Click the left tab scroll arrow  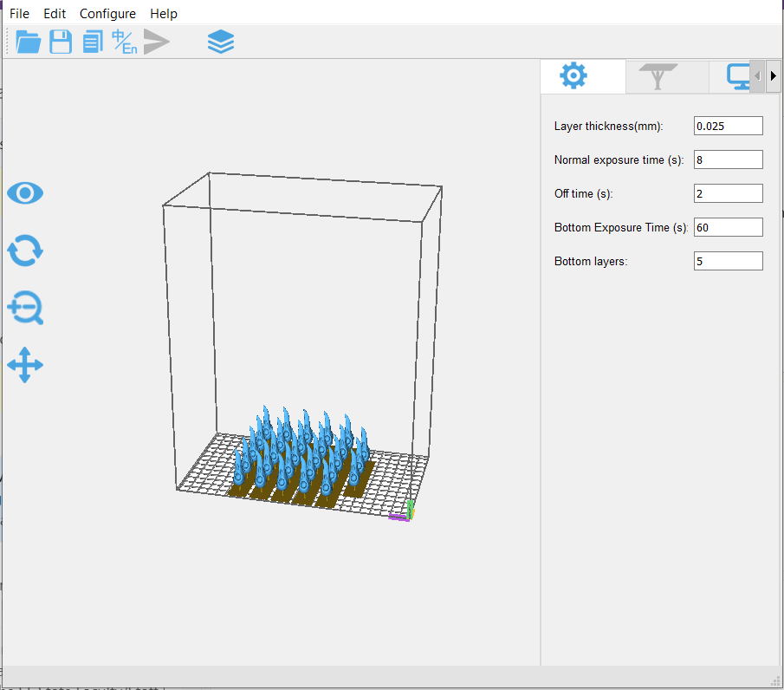coord(757,76)
